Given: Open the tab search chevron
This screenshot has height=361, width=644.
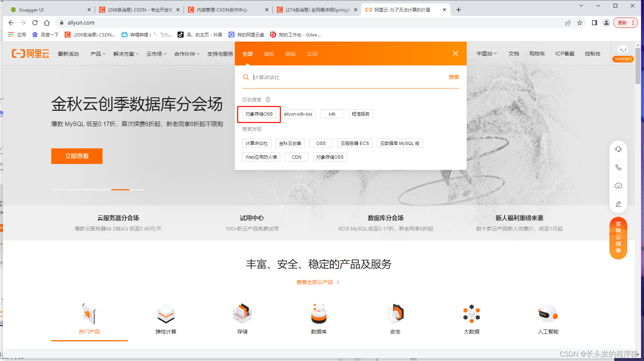Looking at the screenshot, I should (581, 6).
